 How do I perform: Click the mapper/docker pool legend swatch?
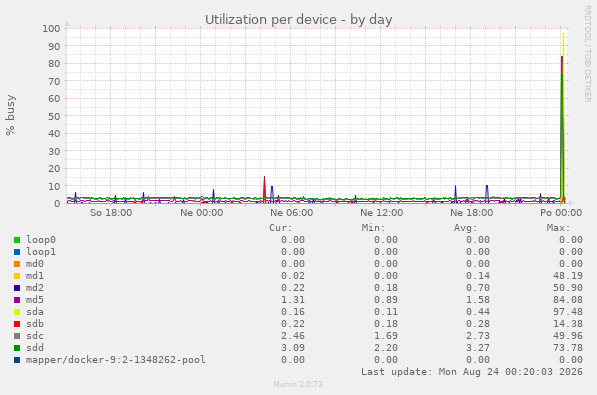point(17,360)
